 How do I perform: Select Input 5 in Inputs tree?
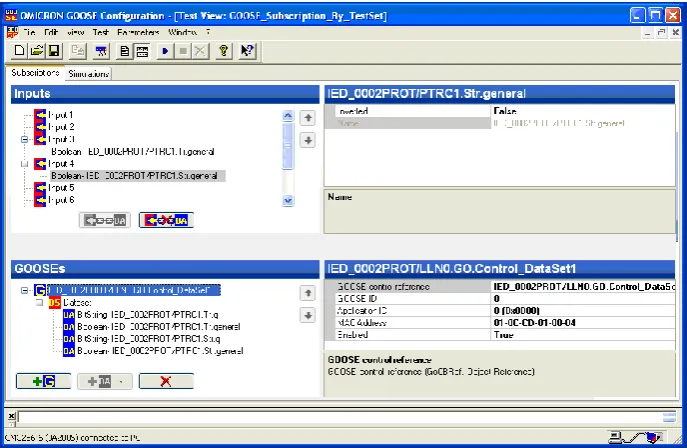coord(61,188)
